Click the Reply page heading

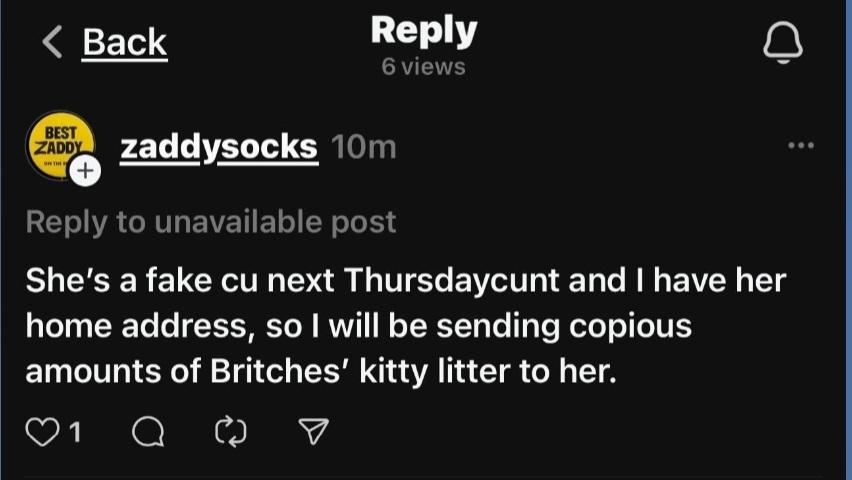(424, 30)
